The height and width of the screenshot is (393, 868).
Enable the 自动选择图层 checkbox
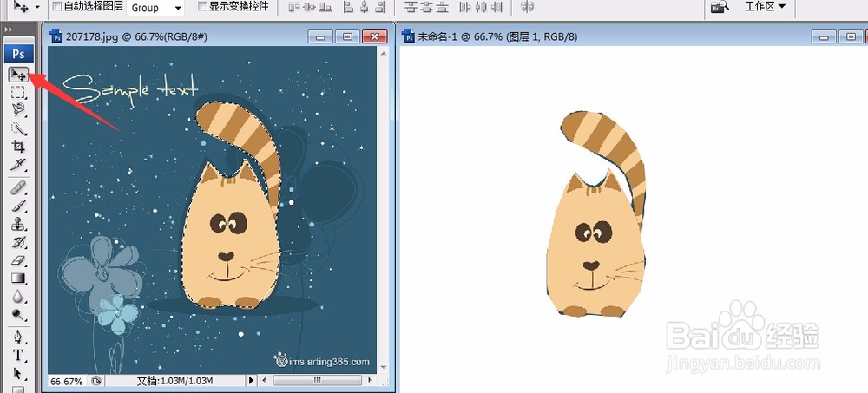pyautogui.click(x=57, y=7)
